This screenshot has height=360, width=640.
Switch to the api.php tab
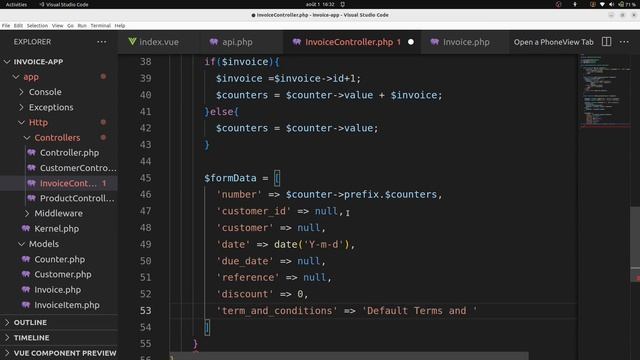point(231,42)
